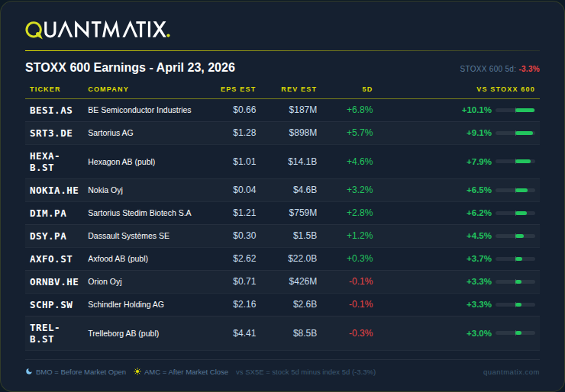
Task: Click the $187M revenue estimate
Action: (302, 109)
